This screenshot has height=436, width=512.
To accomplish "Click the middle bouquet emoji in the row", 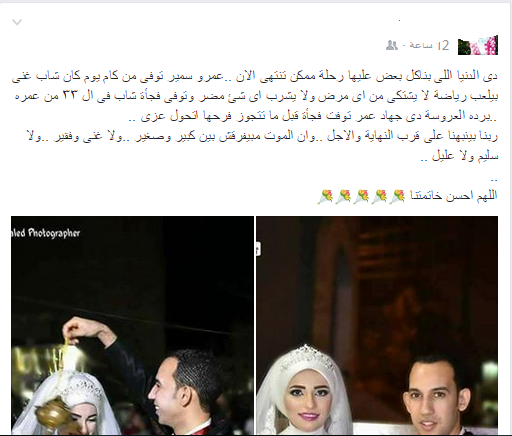I will coord(361,196).
